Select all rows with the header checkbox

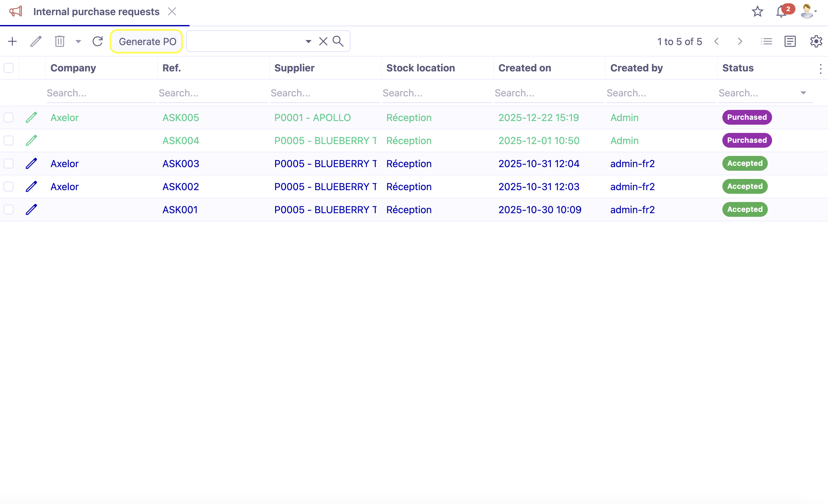[9, 67]
